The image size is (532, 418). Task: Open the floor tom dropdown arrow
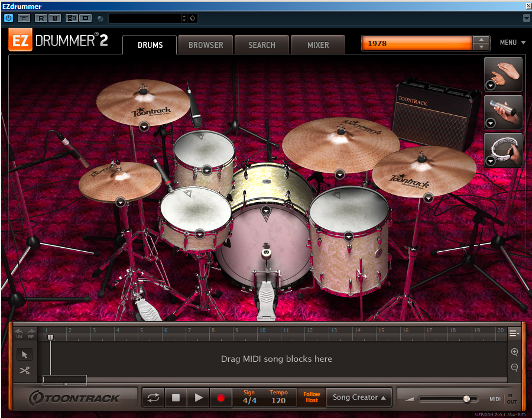(349, 236)
